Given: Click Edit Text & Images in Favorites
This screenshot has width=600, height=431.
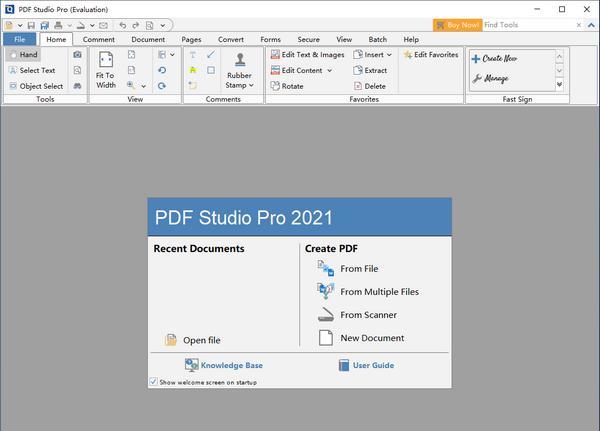Looking at the screenshot, I should [x=308, y=55].
